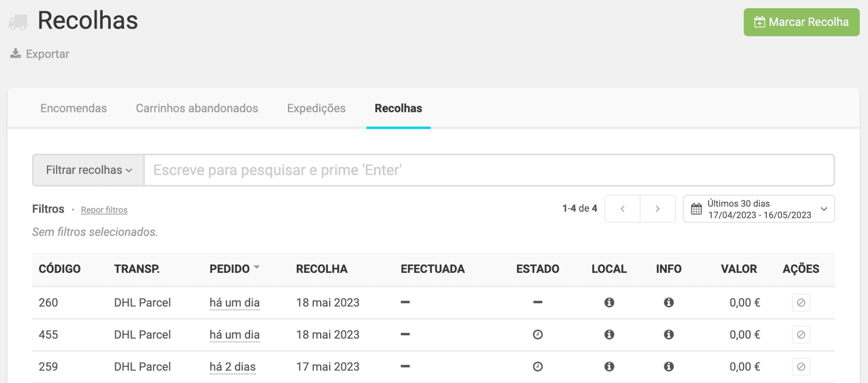Open the Info column icon for pickup 455
Image resolution: width=868 pixels, height=383 pixels.
(669, 335)
